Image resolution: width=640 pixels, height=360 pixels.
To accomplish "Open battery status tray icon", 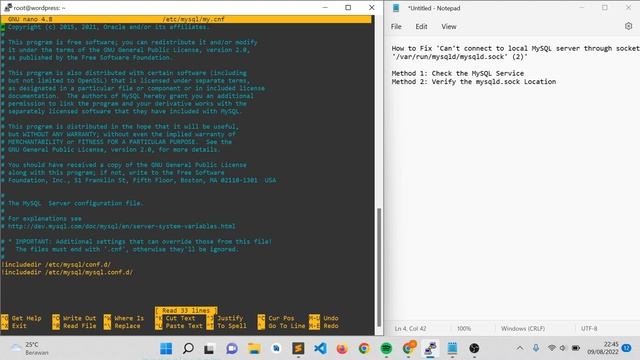I will (576, 348).
